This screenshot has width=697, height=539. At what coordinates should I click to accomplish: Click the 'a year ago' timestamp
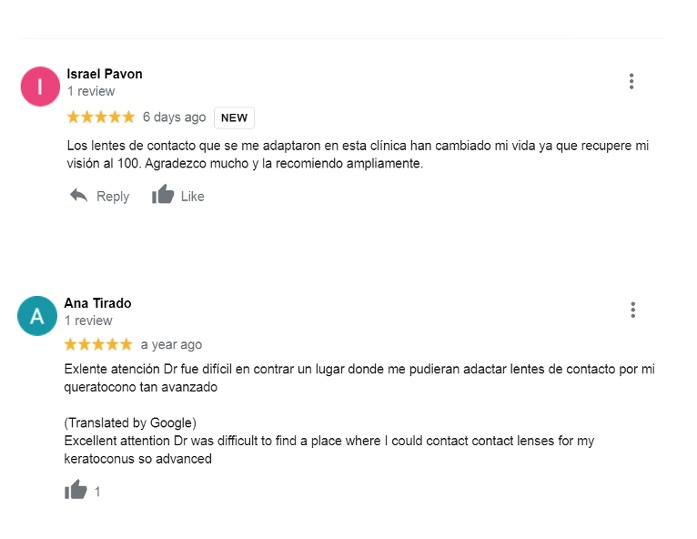pos(171,345)
